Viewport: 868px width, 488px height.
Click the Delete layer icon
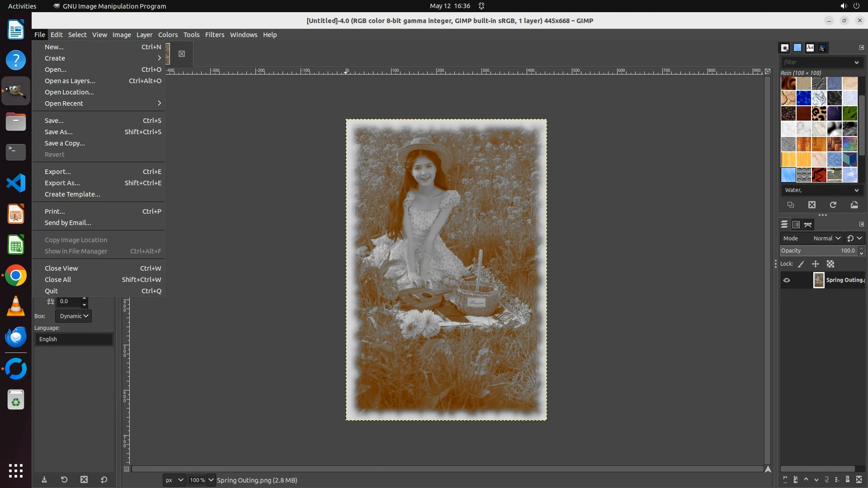coord(859,479)
